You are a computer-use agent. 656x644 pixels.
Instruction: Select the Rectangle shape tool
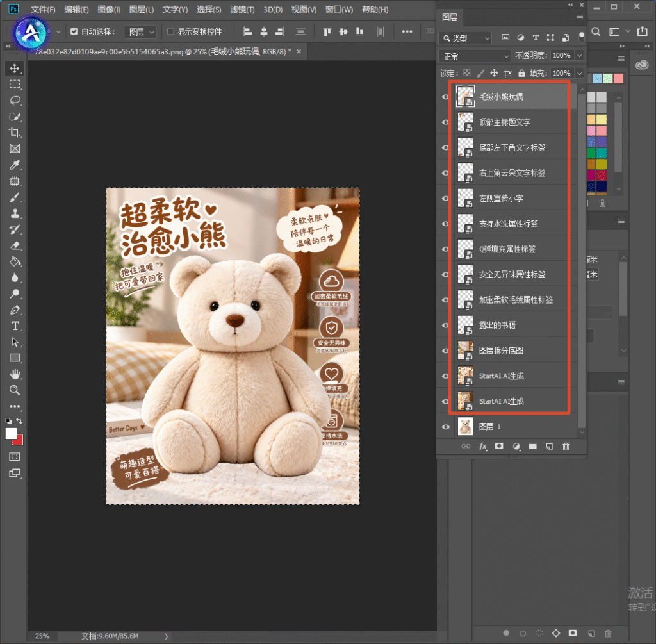[x=15, y=358]
